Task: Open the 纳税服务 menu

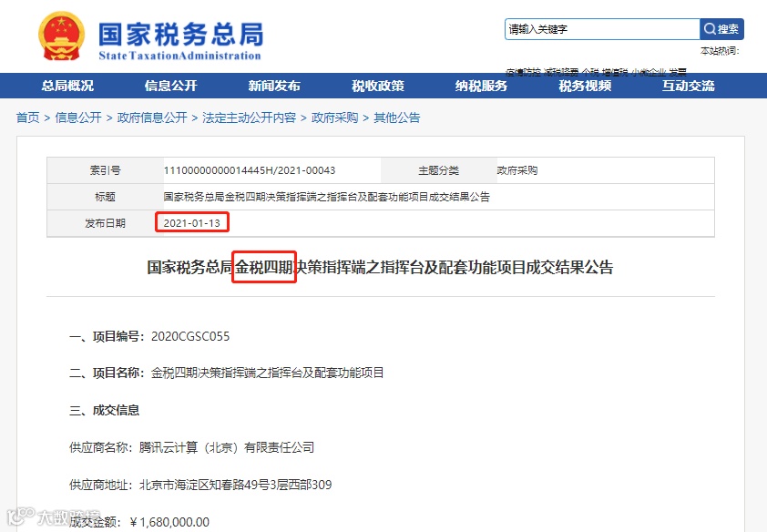Action: [x=481, y=86]
